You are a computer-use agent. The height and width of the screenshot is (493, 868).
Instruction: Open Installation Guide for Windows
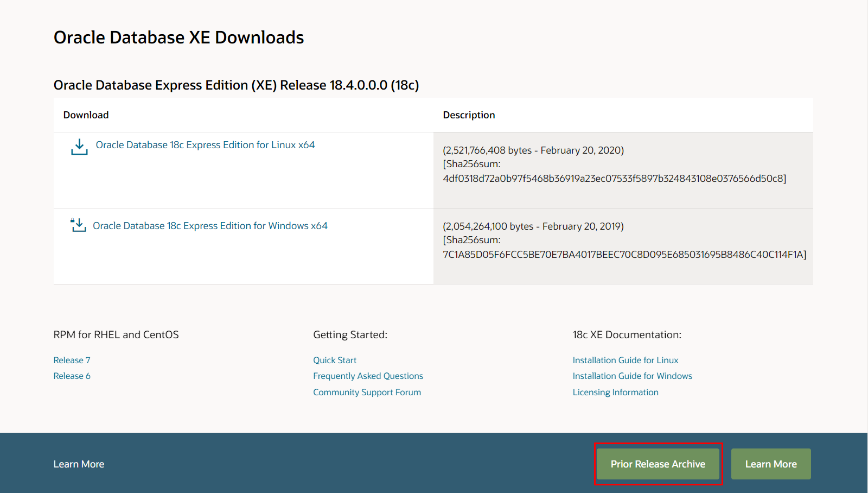(633, 376)
